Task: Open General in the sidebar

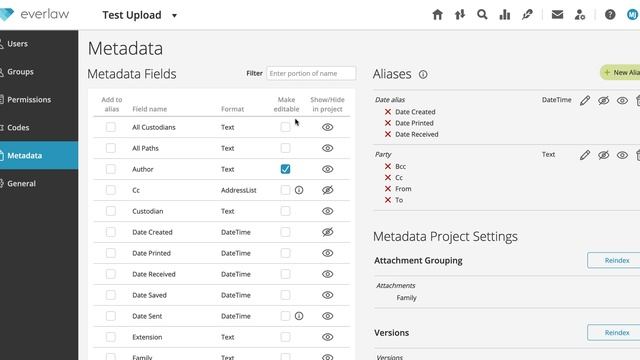Action: click(39, 184)
